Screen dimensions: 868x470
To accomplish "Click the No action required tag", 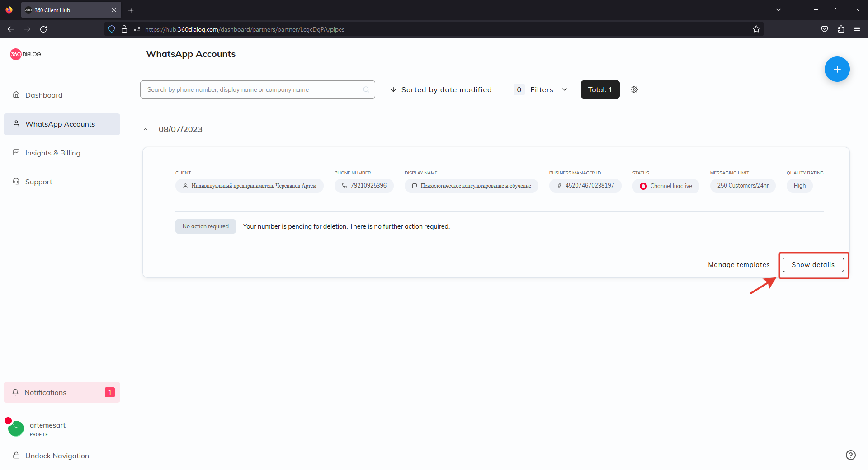I will click(206, 226).
